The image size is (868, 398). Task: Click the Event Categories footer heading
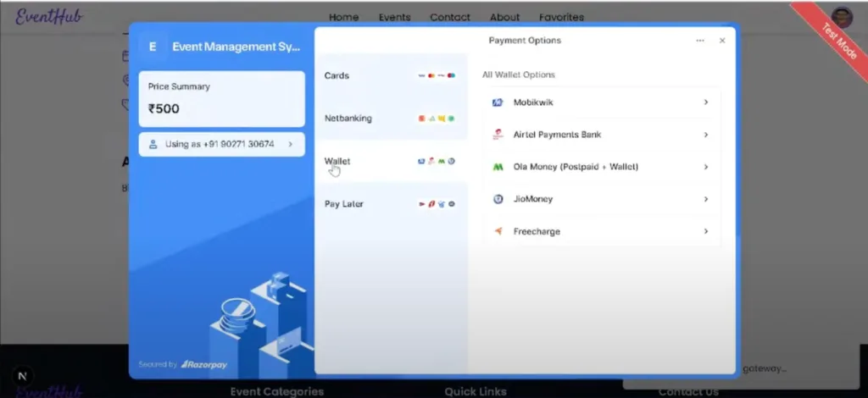coord(277,391)
